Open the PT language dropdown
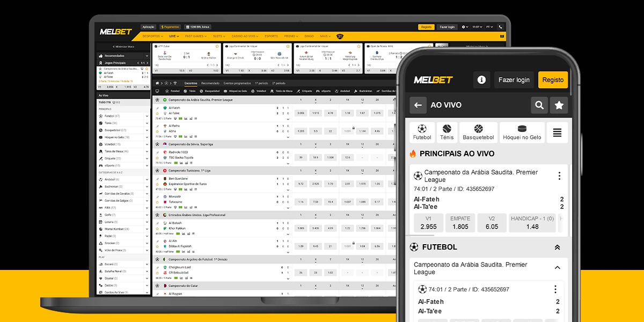644x322 pixels. pyautogui.click(x=490, y=27)
